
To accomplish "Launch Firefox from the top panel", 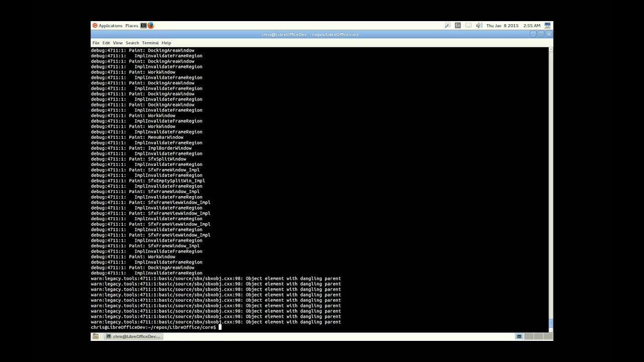I will 150,26.
